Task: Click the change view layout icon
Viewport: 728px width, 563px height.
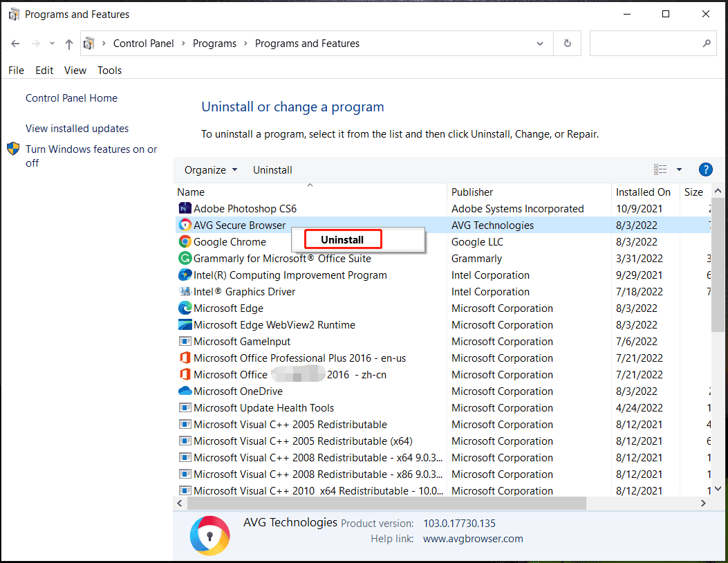Action: [660, 169]
